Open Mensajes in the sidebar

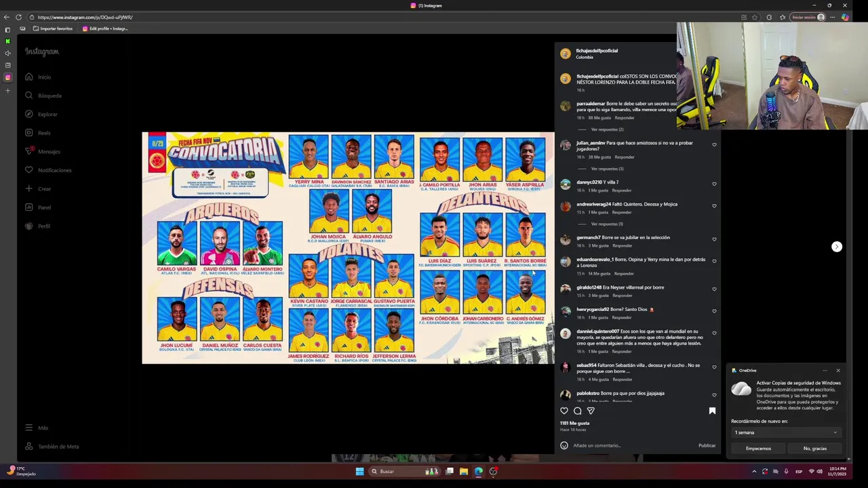tap(42, 152)
